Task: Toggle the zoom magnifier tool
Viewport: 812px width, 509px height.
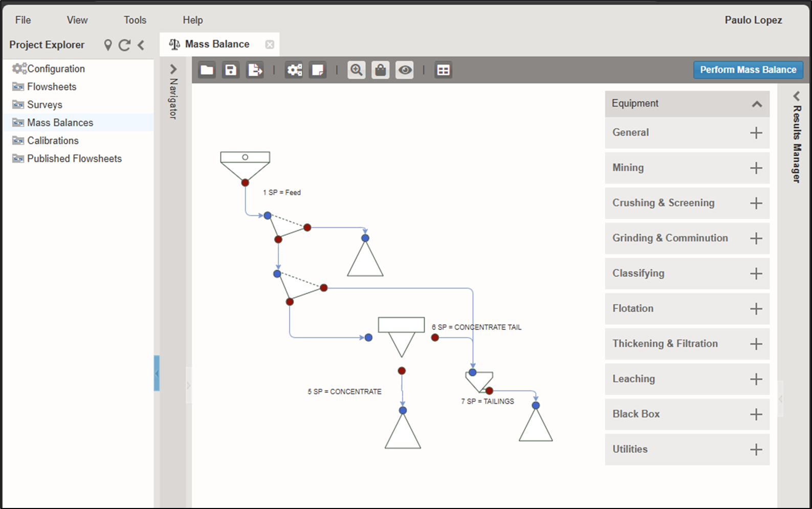Action: [357, 70]
